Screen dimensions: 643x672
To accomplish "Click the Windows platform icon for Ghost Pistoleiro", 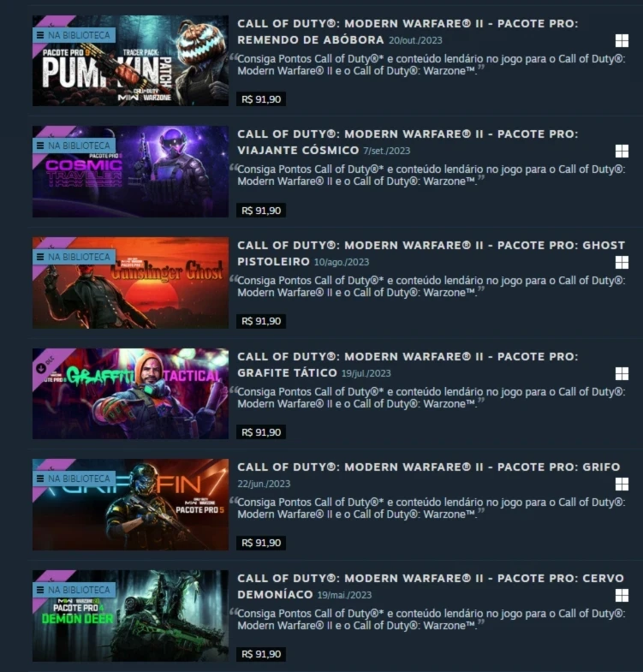I will click(x=622, y=262).
